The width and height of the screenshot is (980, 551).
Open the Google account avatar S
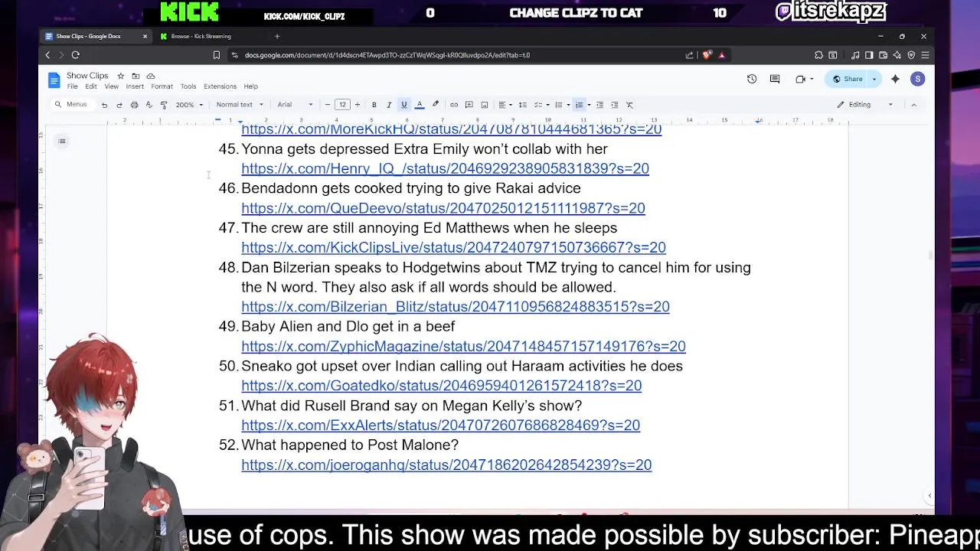click(x=917, y=79)
